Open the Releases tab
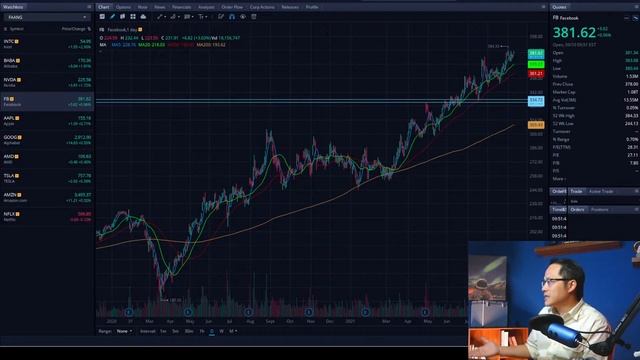The image size is (640, 360). [x=290, y=7]
